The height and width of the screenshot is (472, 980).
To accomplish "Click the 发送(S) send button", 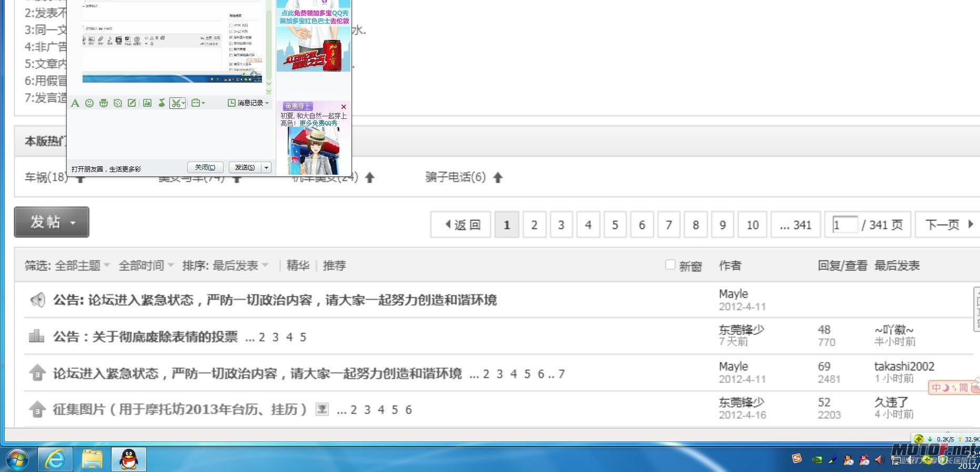I will click(x=245, y=167).
